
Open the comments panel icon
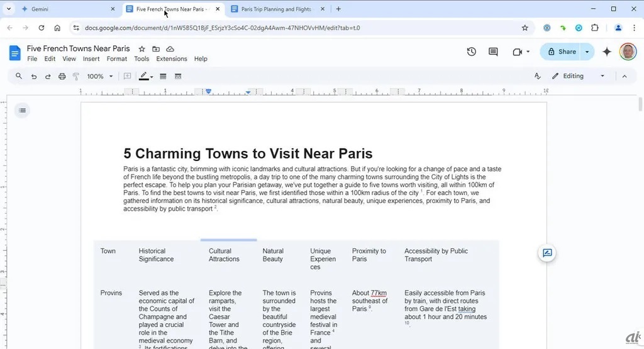[x=493, y=52]
